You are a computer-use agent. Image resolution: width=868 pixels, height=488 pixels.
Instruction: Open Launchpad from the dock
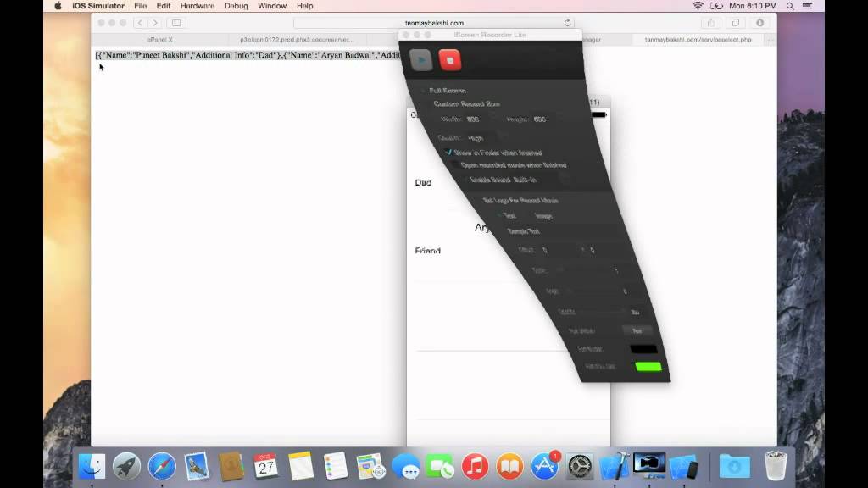coord(127,467)
